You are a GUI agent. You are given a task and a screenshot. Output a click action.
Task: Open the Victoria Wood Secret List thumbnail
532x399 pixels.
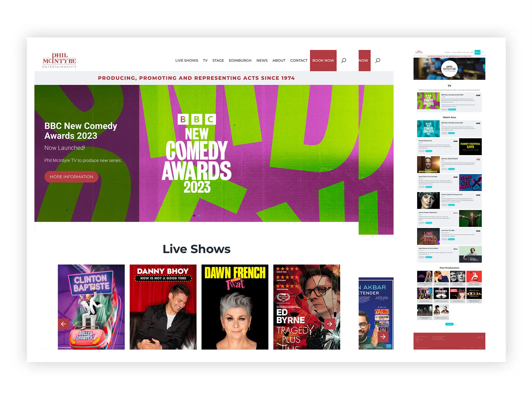[x=428, y=200]
